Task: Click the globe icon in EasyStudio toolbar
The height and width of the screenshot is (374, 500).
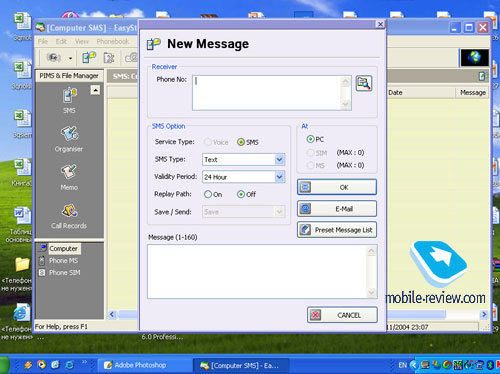Action: (x=475, y=57)
